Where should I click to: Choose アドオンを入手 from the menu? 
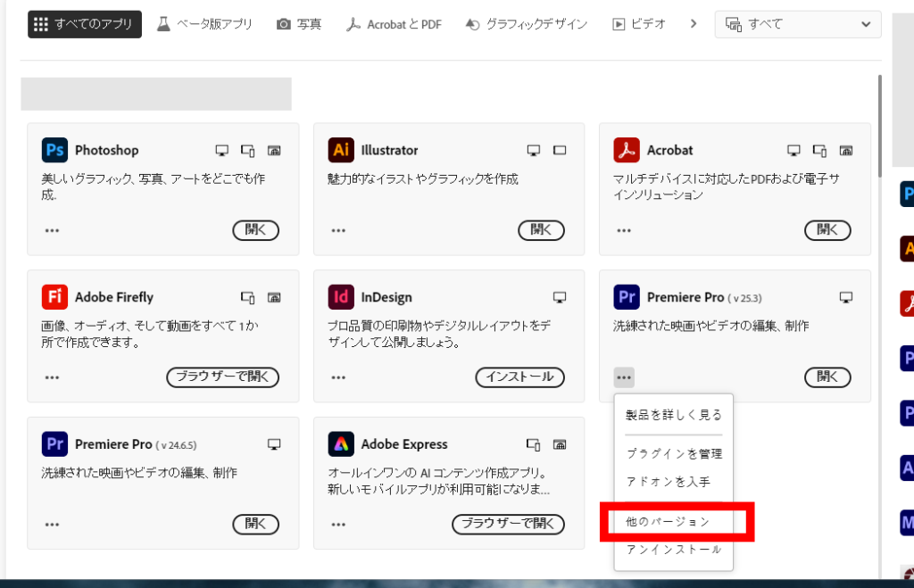click(673, 481)
